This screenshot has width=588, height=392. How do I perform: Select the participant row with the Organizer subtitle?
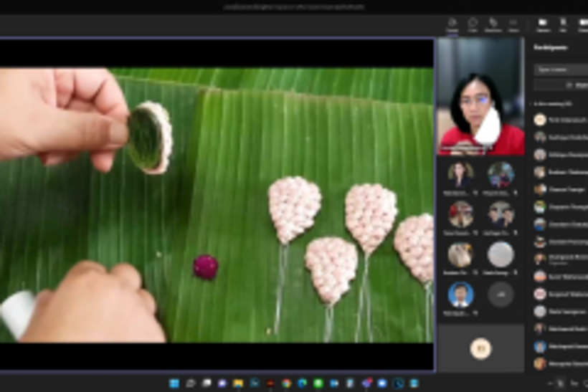560,259
